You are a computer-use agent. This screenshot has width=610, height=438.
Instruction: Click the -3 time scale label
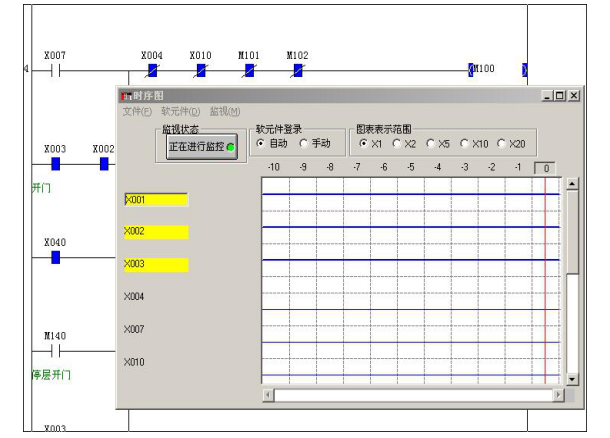pos(464,167)
